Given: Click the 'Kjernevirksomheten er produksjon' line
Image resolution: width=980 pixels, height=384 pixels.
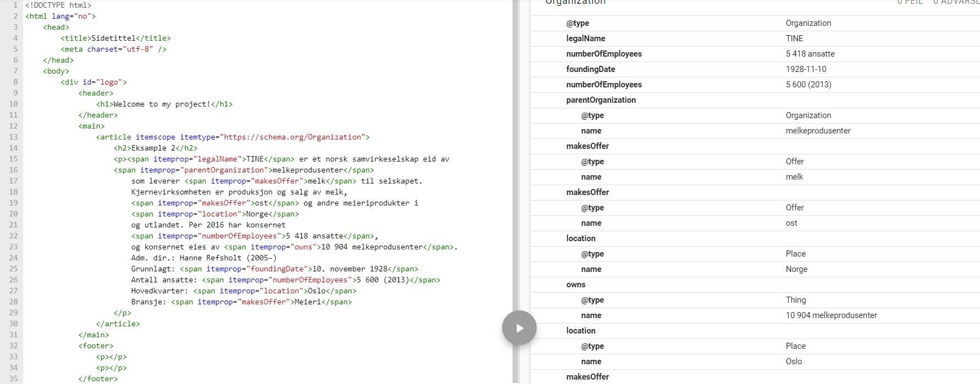Looking at the screenshot, I should [240, 192].
